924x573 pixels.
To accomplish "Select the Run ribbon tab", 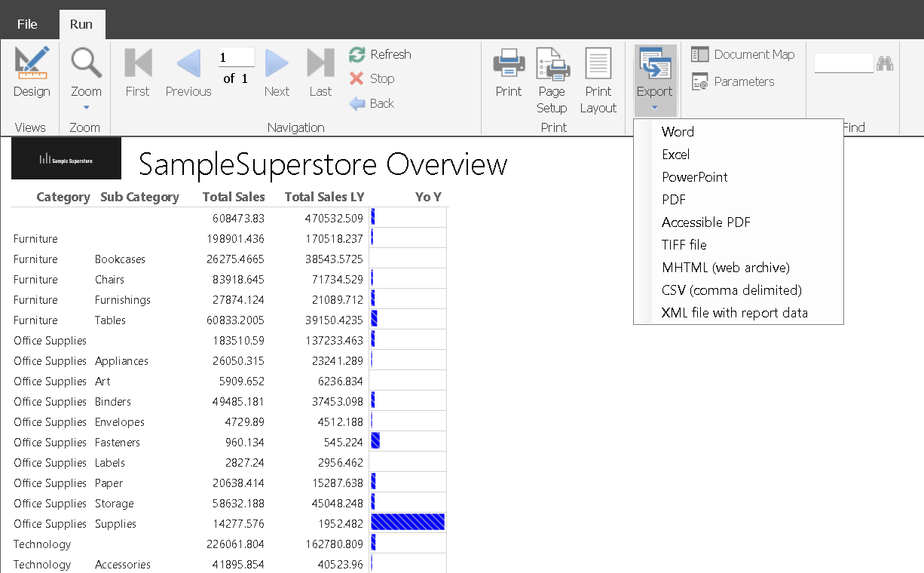I will (81, 24).
